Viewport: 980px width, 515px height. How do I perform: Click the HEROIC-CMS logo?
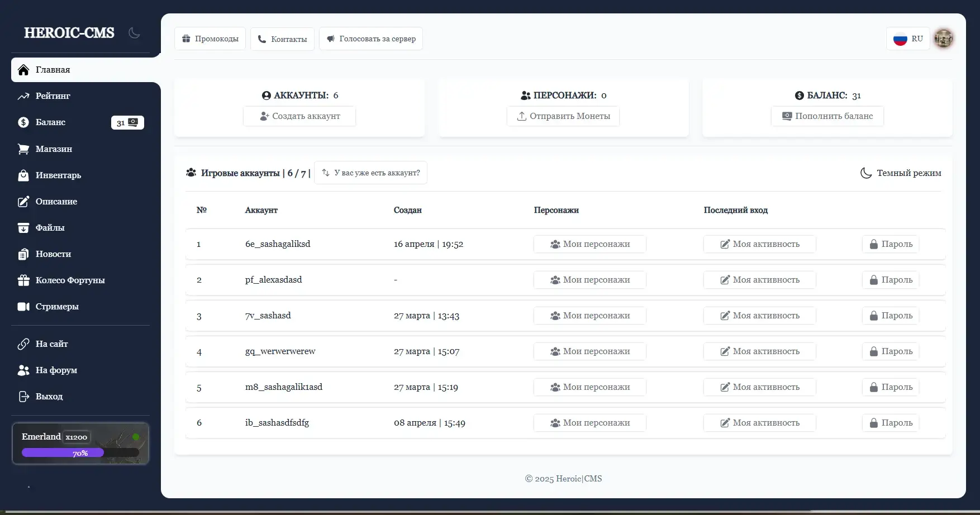click(x=69, y=33)
